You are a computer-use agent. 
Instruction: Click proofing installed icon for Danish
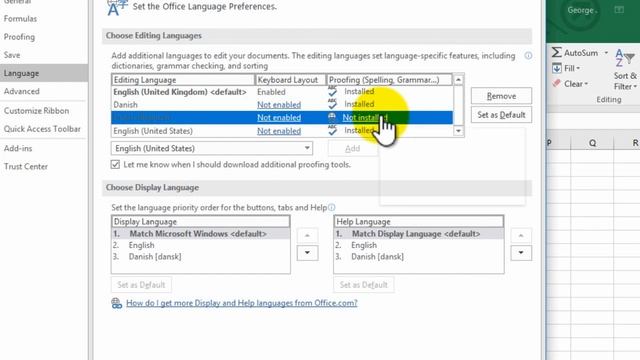click(x=332, y=104)
